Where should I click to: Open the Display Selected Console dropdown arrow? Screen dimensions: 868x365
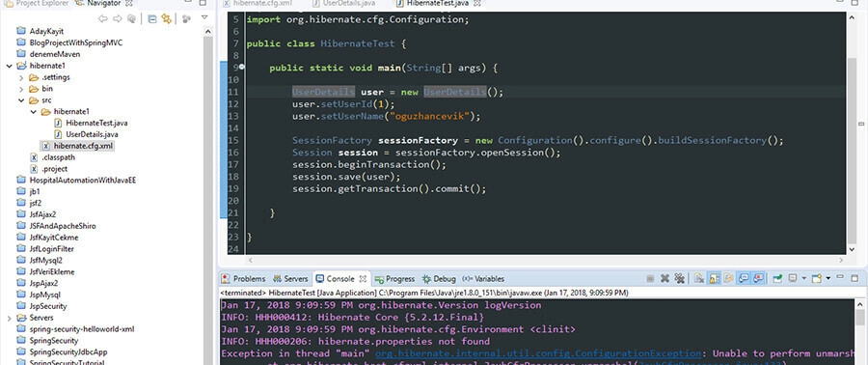[804, 278]
